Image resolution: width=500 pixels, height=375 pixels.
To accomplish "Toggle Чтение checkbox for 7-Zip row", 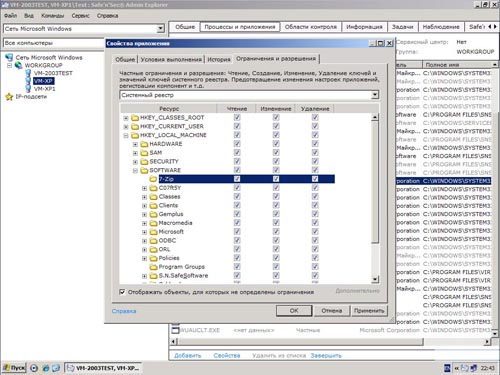I will tap(237, 179).
